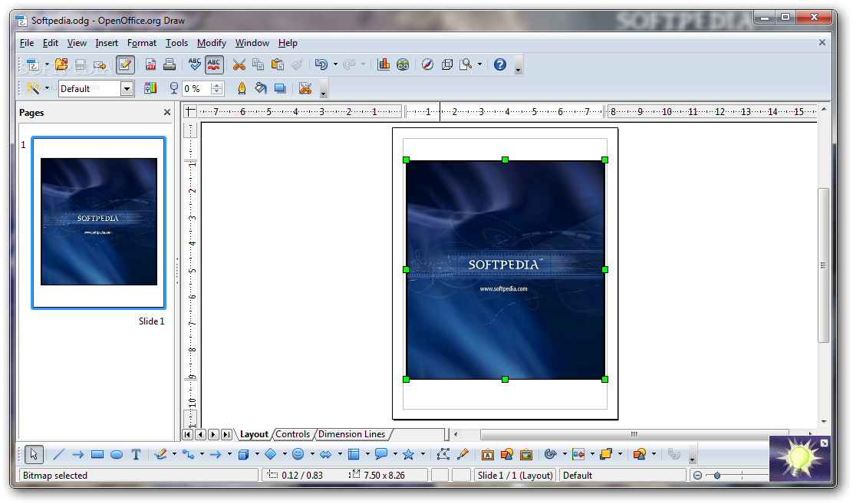Open the Undo history dropdown arrow
Screen dimensions: 853x504
tap(335, 64)
